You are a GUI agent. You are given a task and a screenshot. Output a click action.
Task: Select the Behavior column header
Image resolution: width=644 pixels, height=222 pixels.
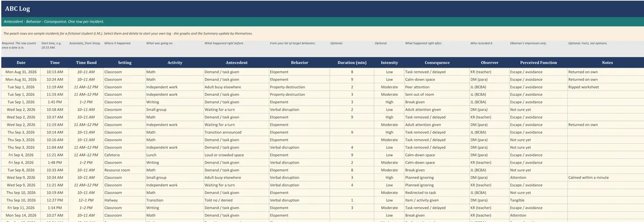[299, 63]
